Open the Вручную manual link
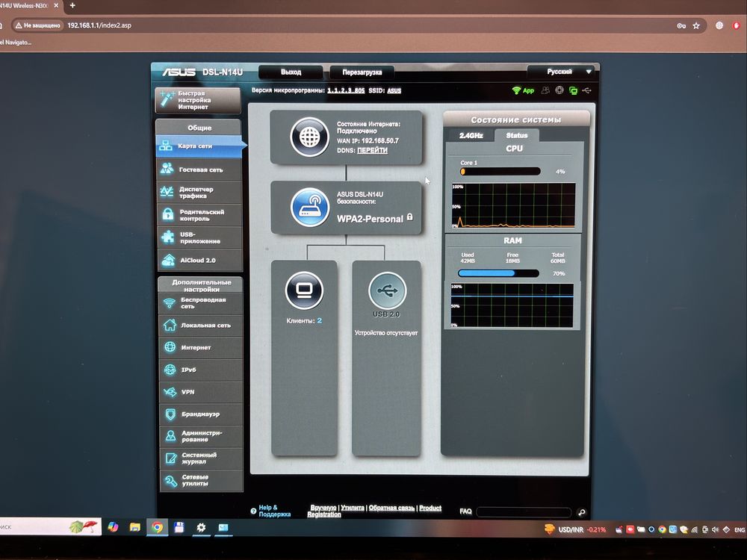 pos(323,508)
